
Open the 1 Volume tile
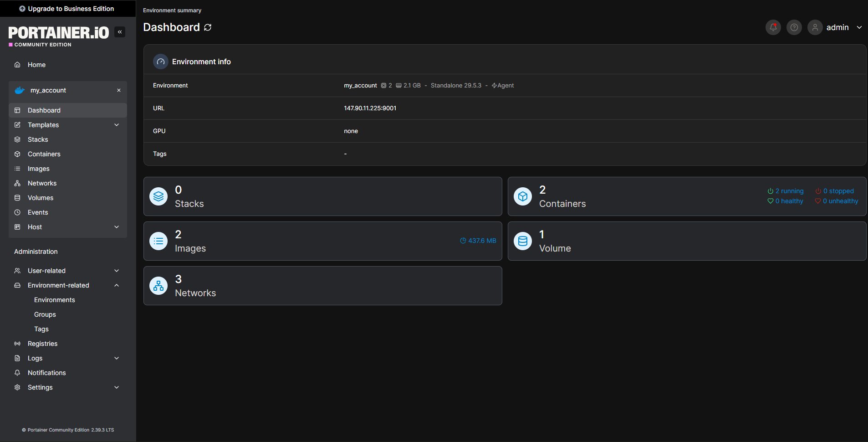(x=687, y=241)
